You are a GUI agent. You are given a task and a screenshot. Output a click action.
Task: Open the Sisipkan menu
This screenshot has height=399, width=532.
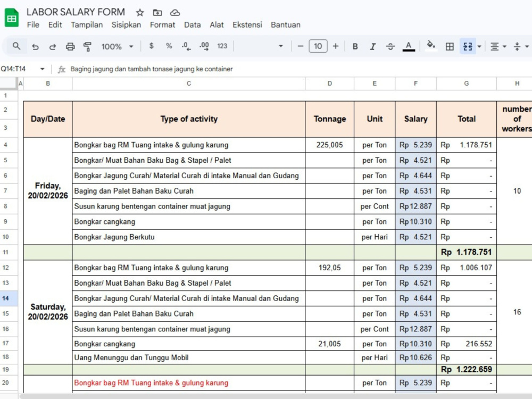pyautogui.click(x=126, y=25)
